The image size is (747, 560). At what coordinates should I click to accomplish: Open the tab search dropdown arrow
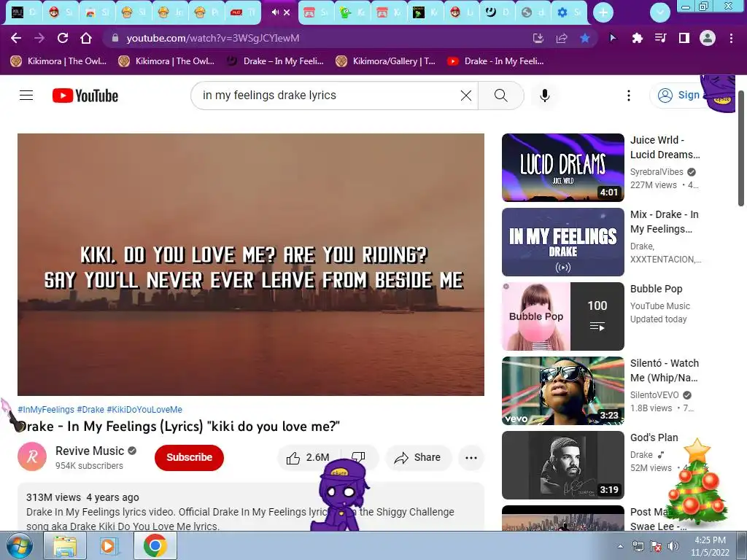(x=660, y=12)
